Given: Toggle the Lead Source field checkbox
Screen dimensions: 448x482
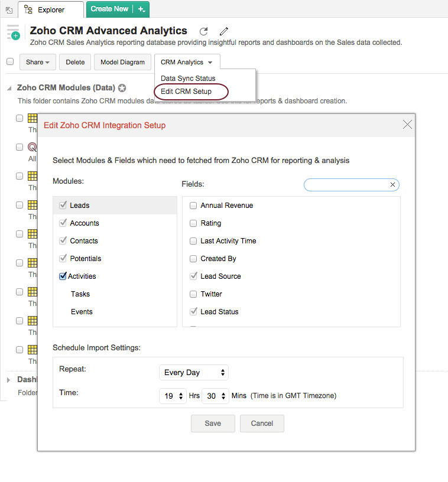Looking at the screenshot, I should click(x=193, y=276).
